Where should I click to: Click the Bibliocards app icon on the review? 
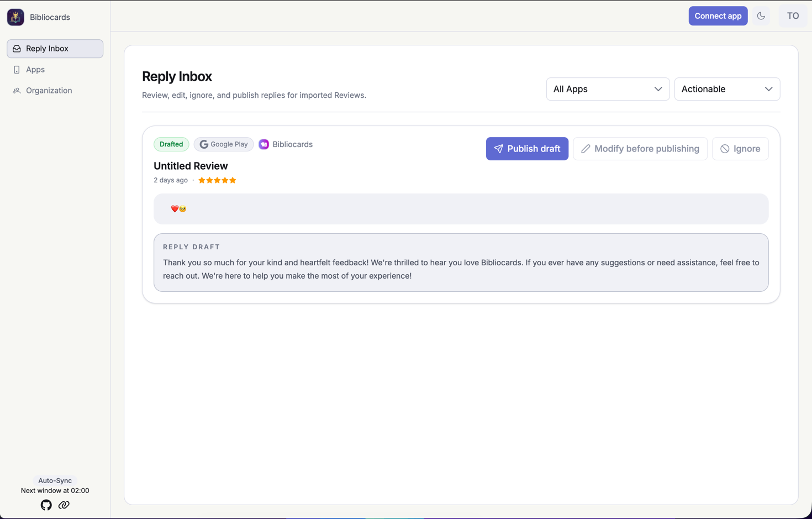(x=264, y=144)
